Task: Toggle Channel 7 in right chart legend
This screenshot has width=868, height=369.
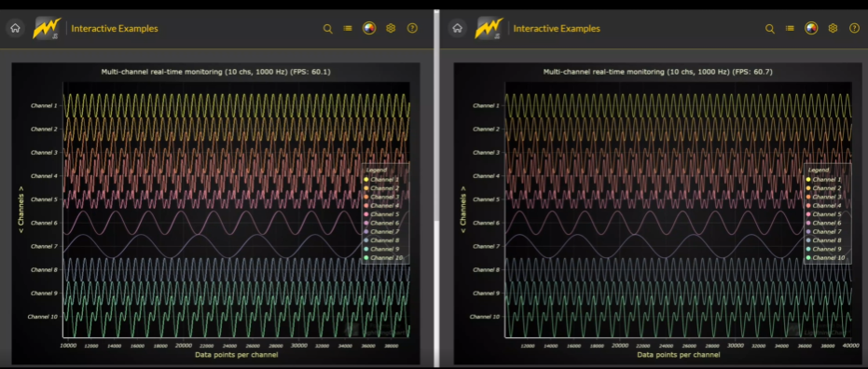Action: (x=824, y=232)
